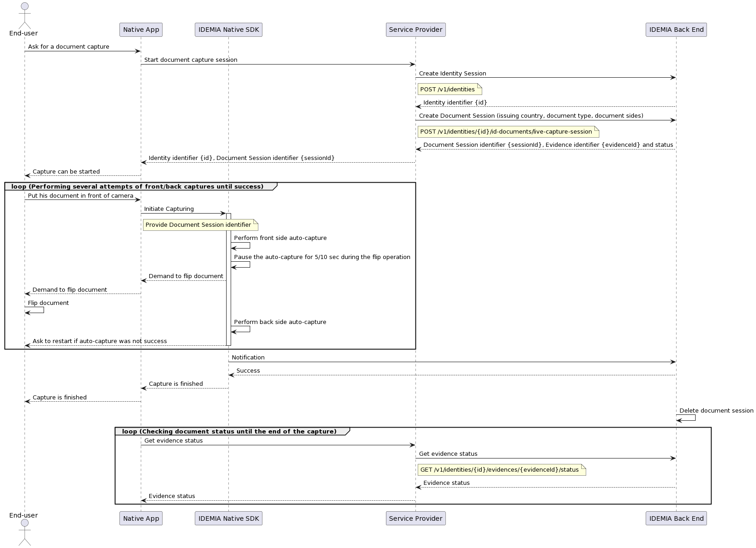Click 'Identity identifier {id}' return message
The image size is (756, 548).
pyautogui.click(x=455, y=103)
